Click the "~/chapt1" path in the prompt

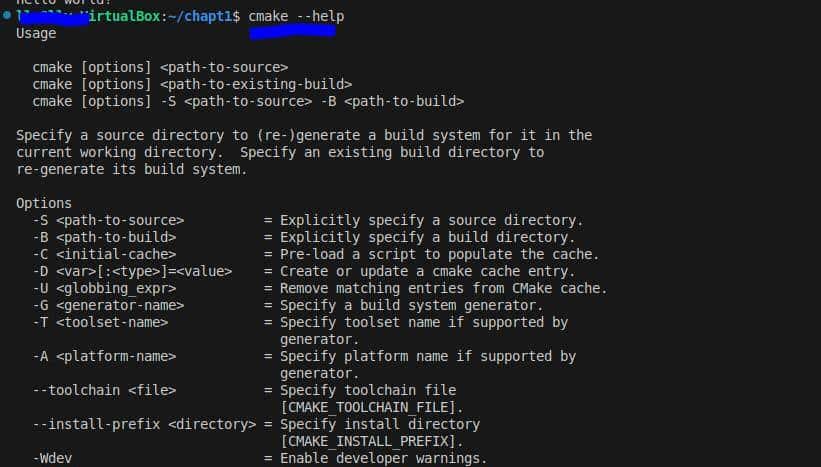205,17
